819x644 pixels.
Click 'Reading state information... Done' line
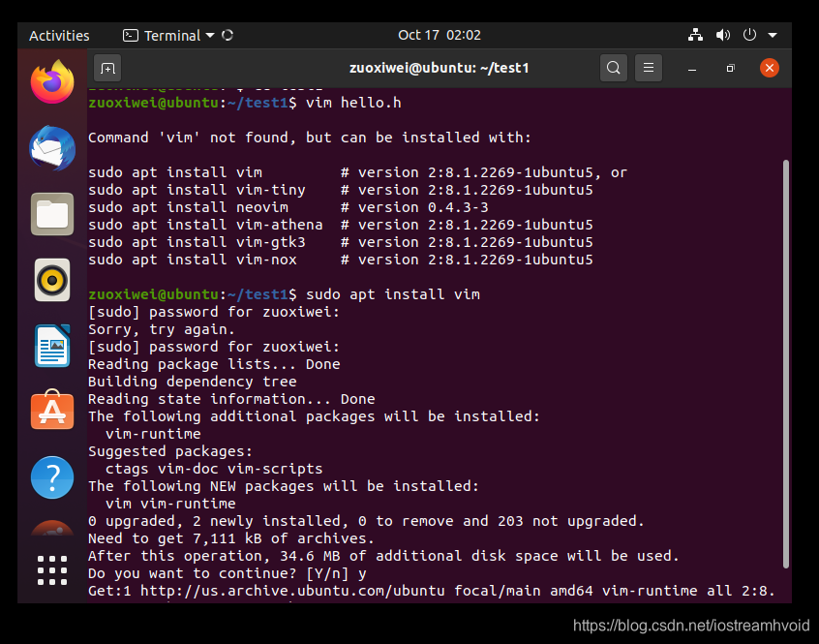coord(231,399)
